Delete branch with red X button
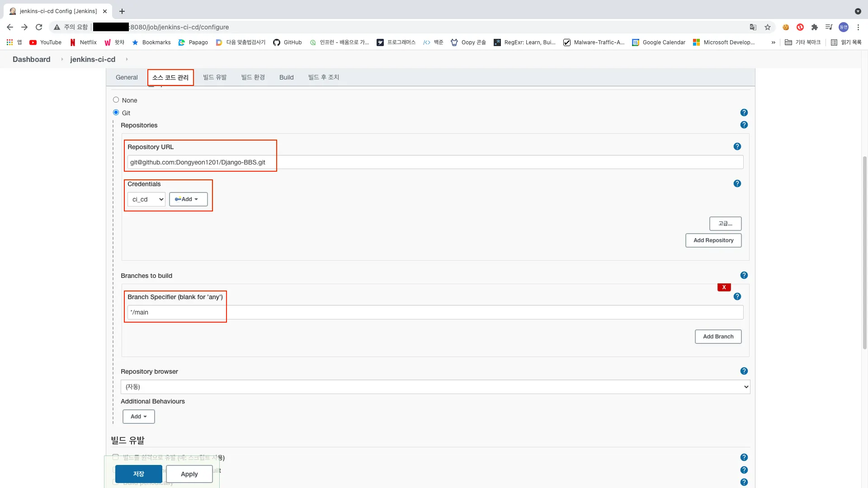868x488 pixels. [x=724, y=287]
